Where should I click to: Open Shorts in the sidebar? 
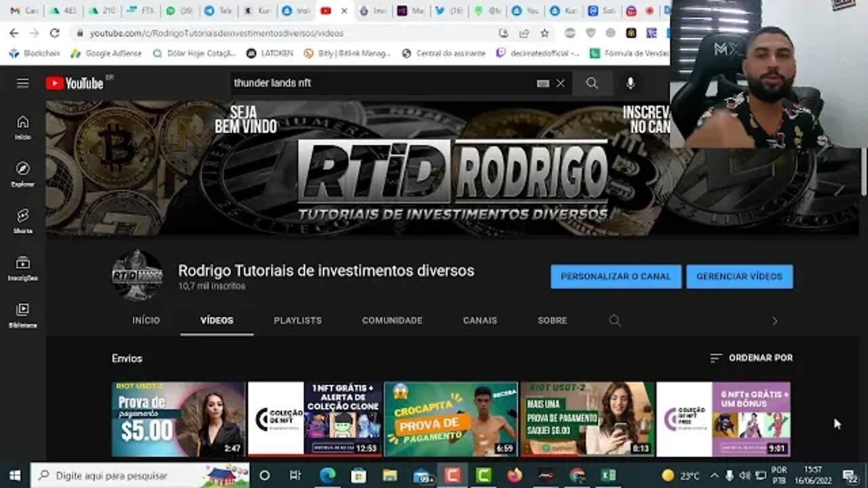[x=23, y=221]
